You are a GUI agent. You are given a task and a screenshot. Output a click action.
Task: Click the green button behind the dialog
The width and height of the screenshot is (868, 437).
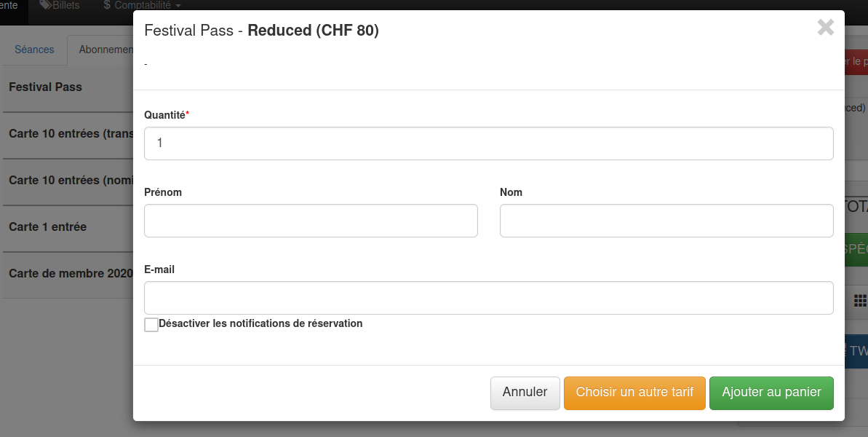[x=856, y=248]
